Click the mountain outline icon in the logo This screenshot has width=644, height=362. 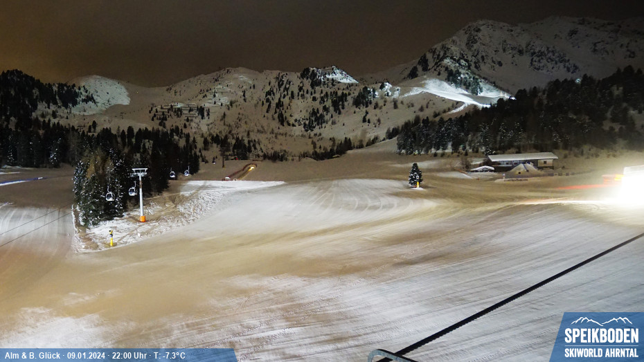point(600,322)
